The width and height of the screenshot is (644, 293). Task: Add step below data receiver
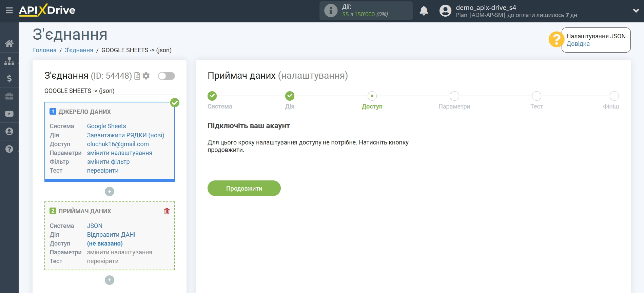pyautogui.click(x=110, y=280)
